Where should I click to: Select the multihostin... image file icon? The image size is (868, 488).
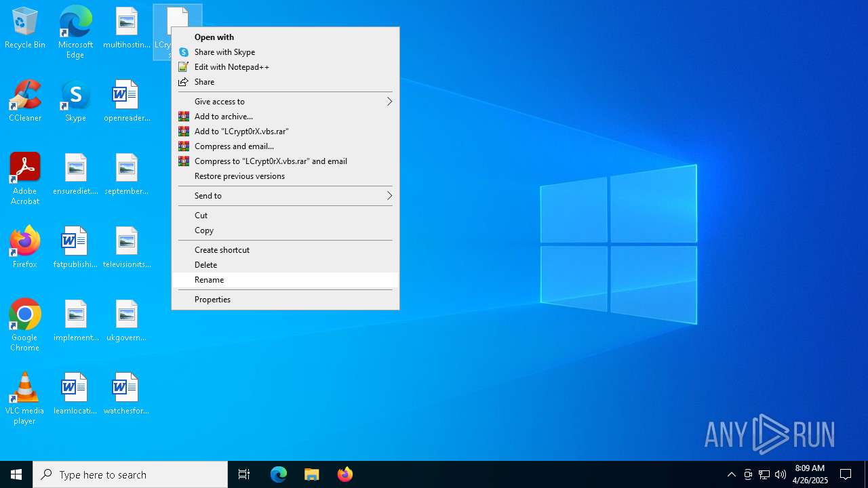pyautogui.click(x=127, y=28)
